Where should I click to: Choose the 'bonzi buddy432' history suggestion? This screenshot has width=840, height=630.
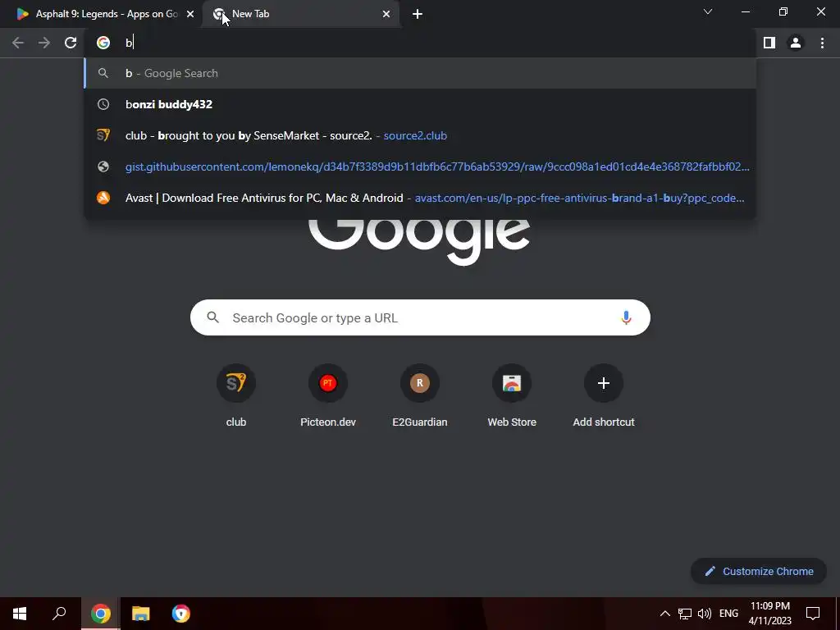[x=420, y=104]
